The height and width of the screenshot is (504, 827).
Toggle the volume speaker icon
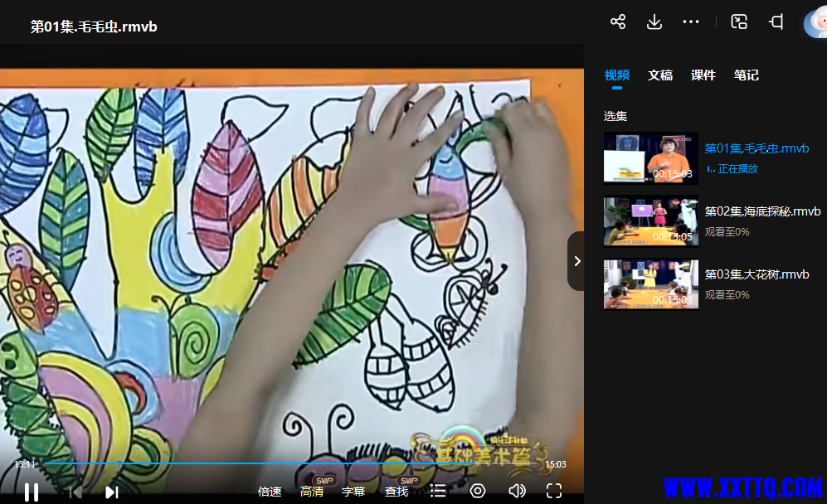click(x=517, y=492)
